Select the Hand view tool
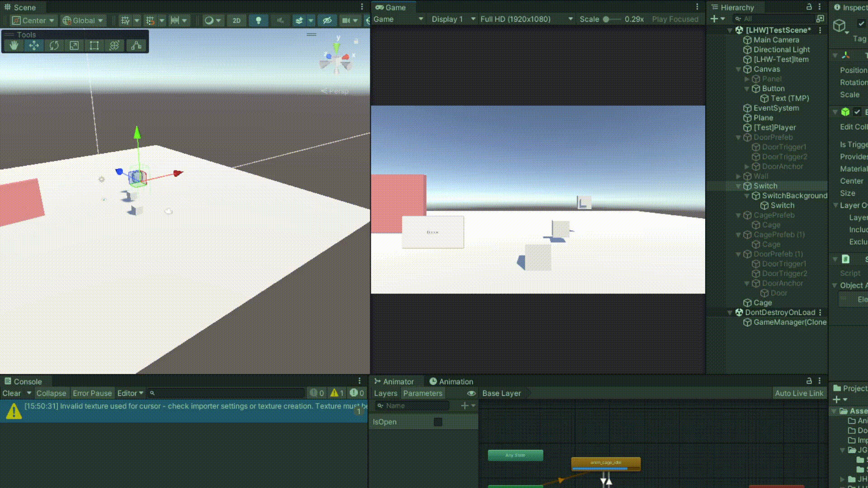Viewport: 868px width, 488px height. click(14, 45)
